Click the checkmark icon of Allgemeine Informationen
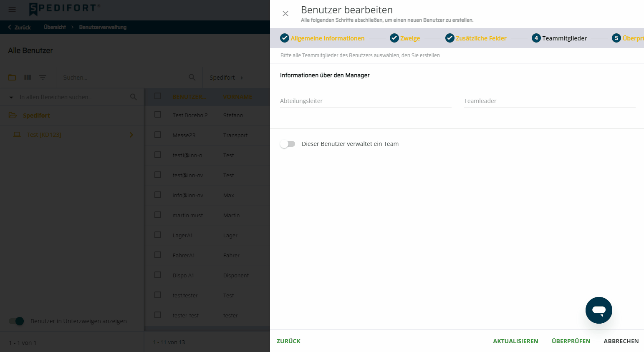 pos(285,38)
